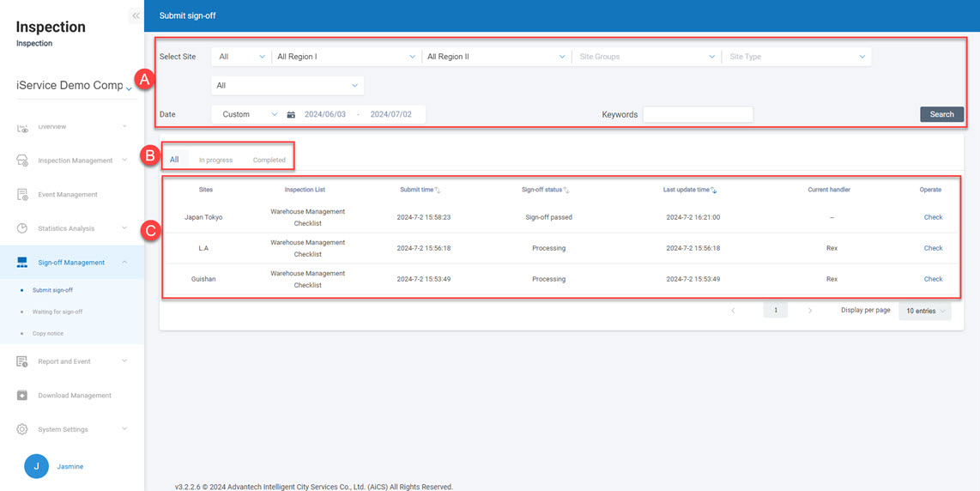Open the All Region I dropdown
The width and height of the screenshot is (980, 491).
point(345,57)
